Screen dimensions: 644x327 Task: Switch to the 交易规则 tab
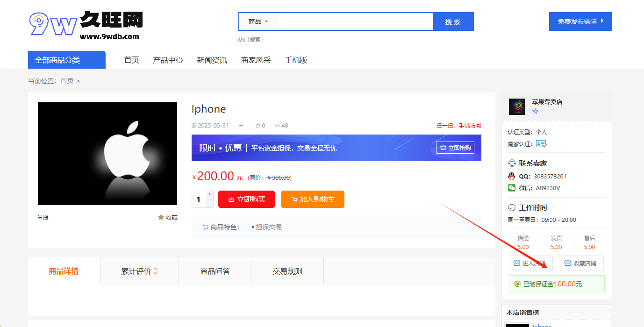click(x=287, y=271)
